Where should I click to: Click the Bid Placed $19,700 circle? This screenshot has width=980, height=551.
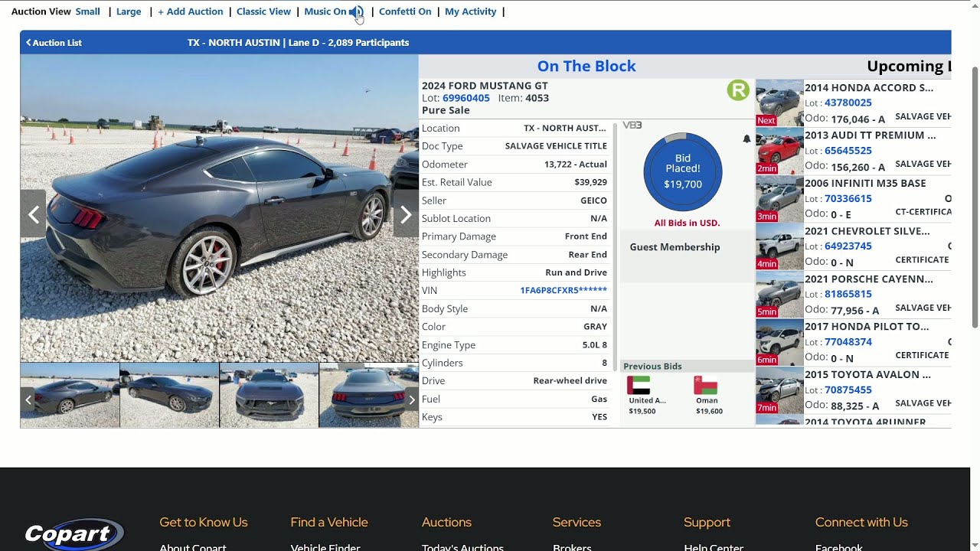(683, 171)
